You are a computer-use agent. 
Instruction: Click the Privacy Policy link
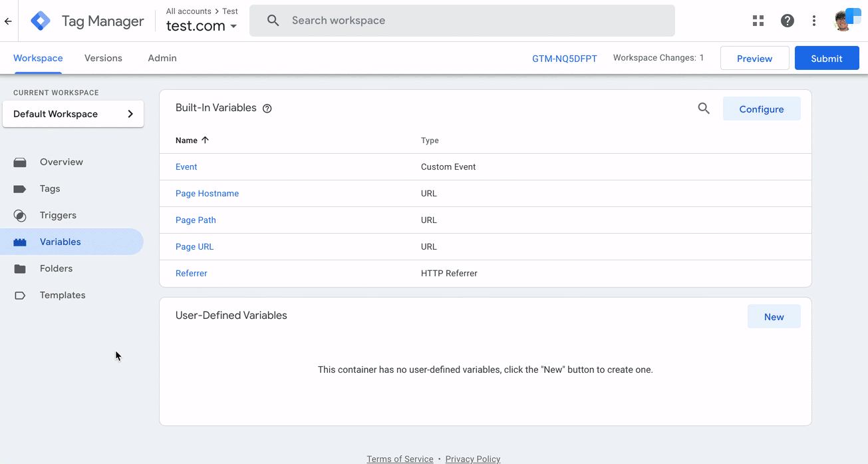pos(473,459)
